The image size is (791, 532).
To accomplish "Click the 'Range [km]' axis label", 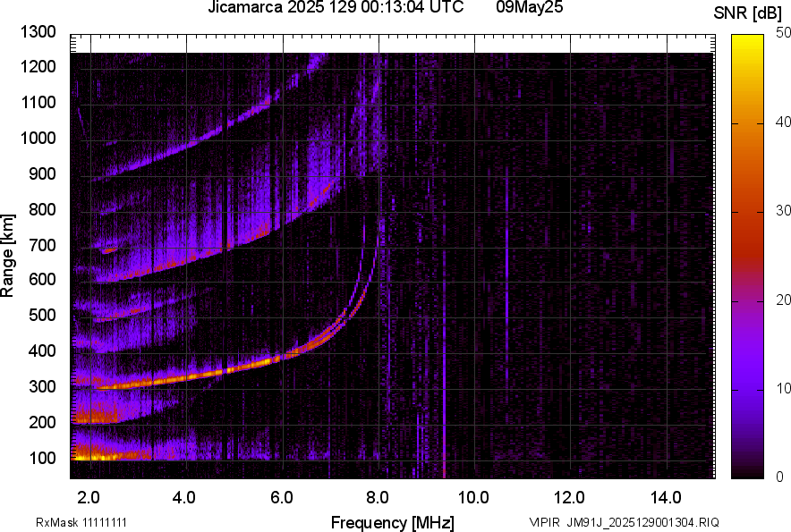I will click(x=7, y=256).
